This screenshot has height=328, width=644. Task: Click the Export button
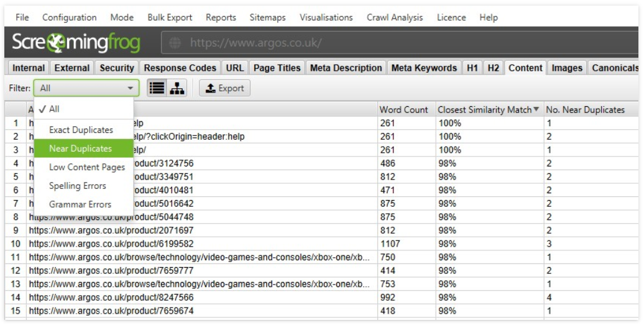point(224,88)
